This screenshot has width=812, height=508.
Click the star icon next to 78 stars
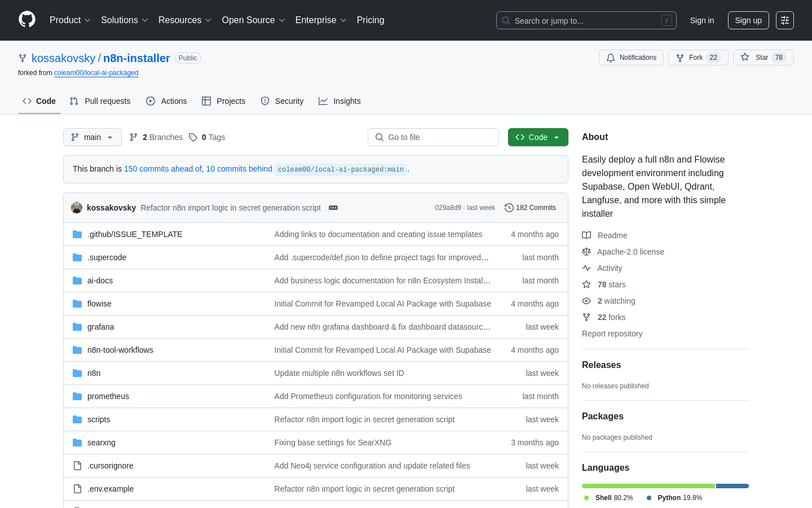(586, 284)
